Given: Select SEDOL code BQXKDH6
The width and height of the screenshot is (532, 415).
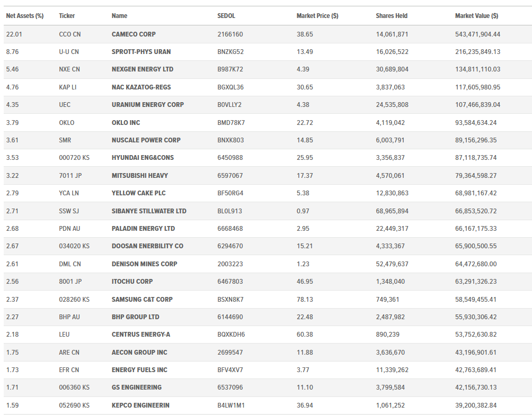Looking at the screenshot, I should pos(231,335).
